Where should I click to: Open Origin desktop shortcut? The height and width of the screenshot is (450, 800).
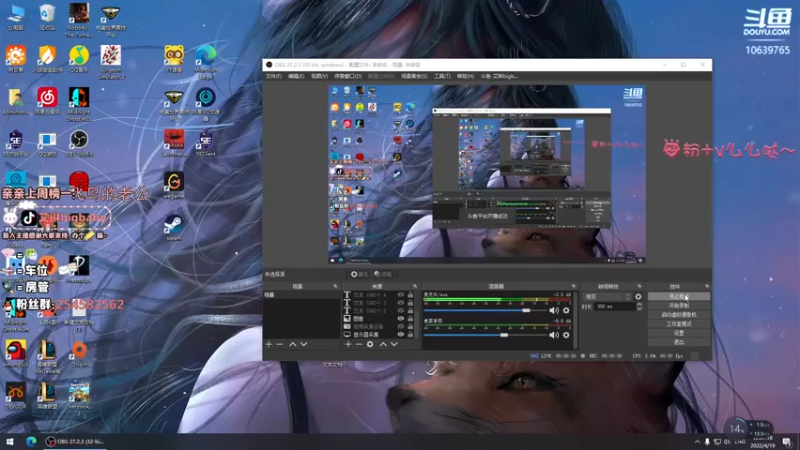(79, 354)
